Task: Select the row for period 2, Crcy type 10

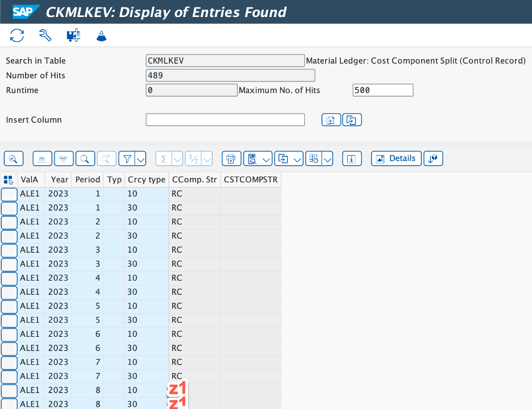Action: (9, 222)
